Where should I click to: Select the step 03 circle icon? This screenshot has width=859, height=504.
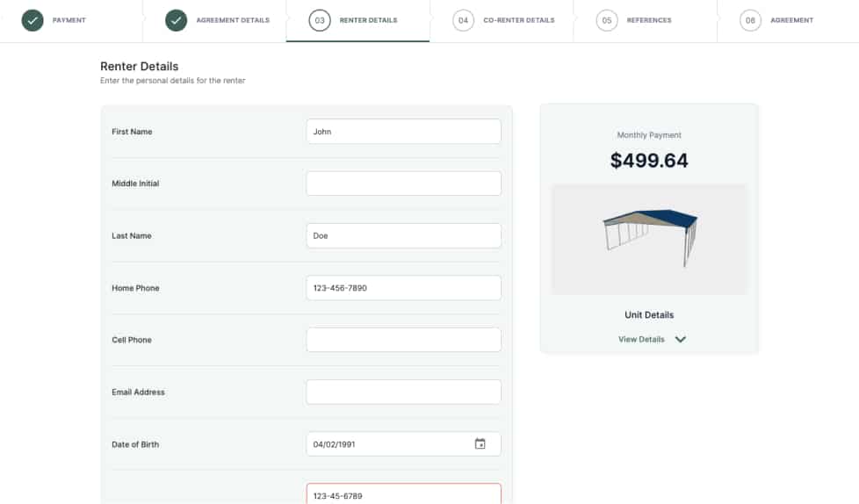320,20
